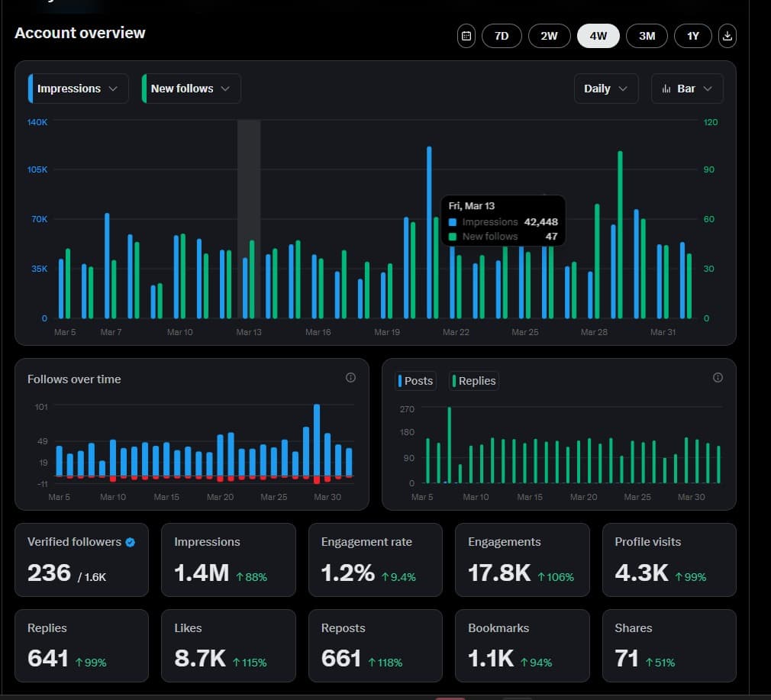Click the verified badge next to Verified followers

click(131, 542)
